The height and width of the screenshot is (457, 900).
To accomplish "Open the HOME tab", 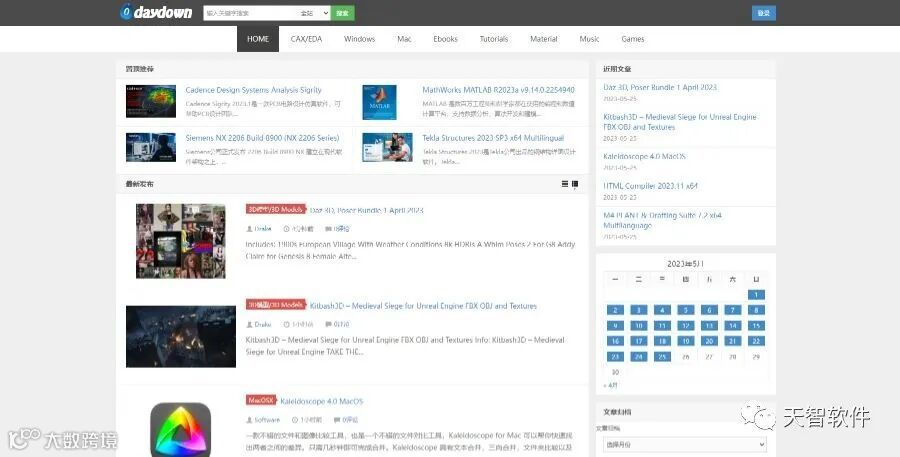I will tap(258, 39).
